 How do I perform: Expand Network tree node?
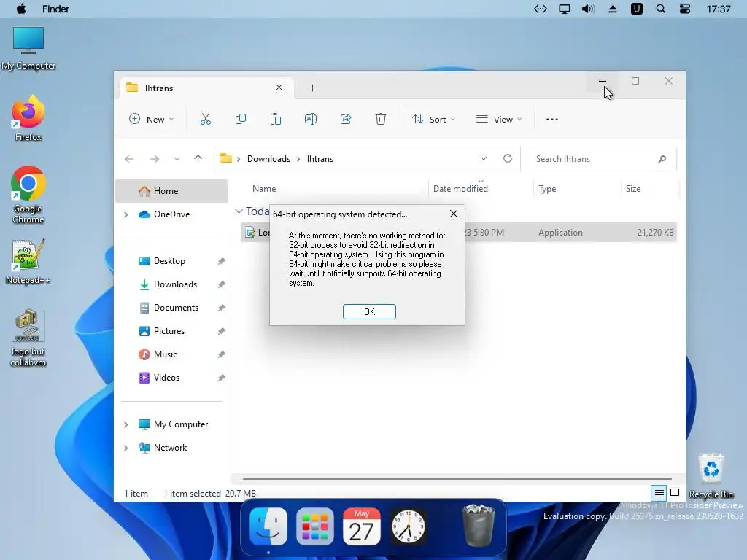point(125,448)
